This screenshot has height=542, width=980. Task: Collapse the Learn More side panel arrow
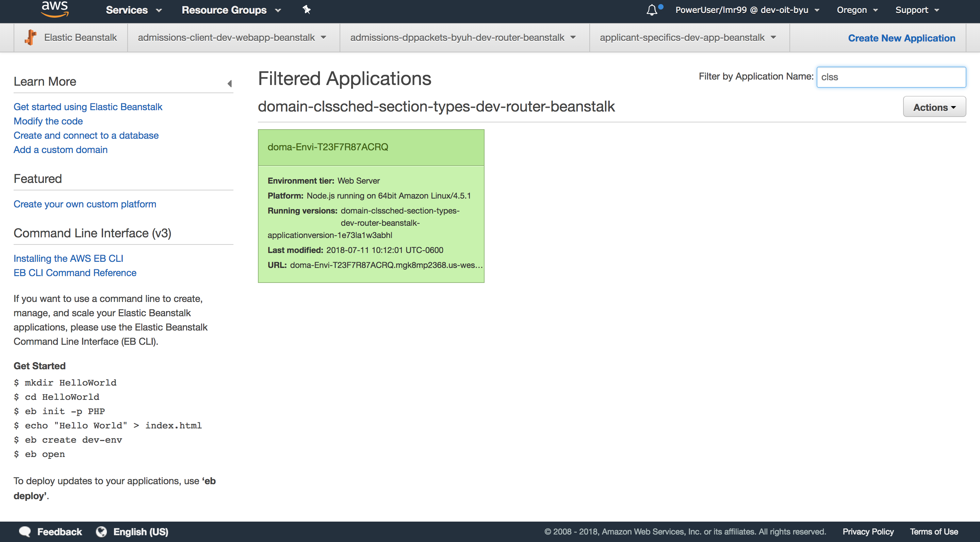click(x=230, y=83)
